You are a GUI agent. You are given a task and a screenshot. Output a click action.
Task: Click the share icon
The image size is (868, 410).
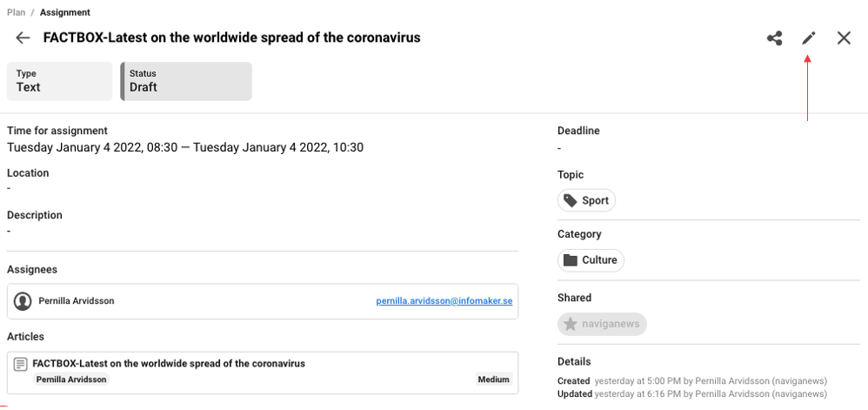[774, 38]
